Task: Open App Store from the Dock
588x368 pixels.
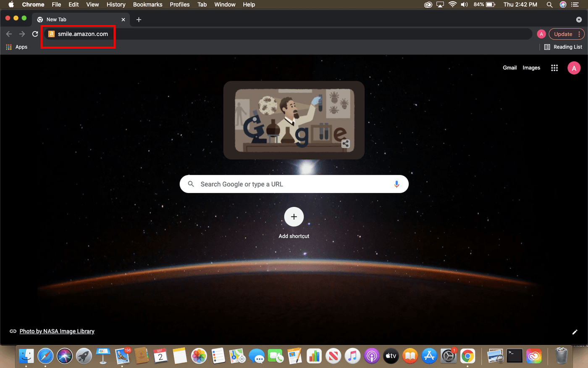Action: point(429,356)
